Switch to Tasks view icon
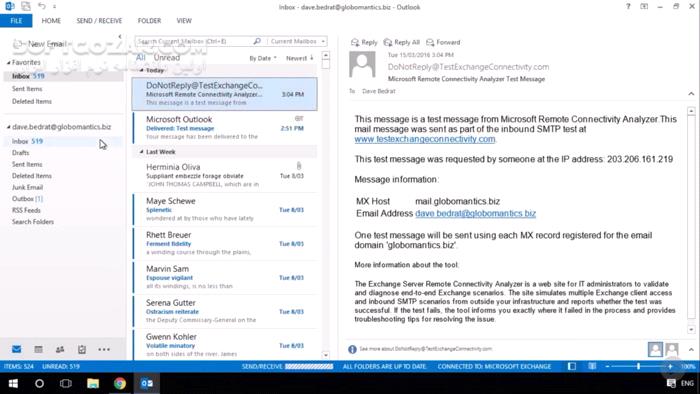This screenshot has height=394, width=700. pos(82,349)
